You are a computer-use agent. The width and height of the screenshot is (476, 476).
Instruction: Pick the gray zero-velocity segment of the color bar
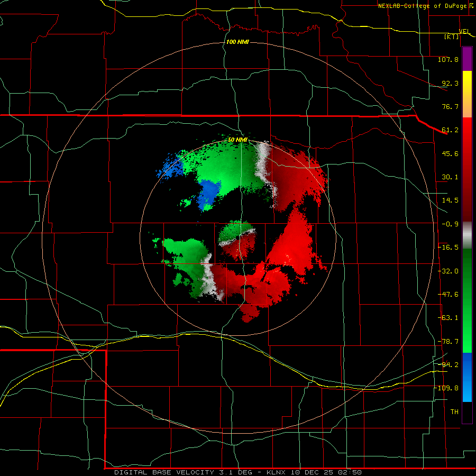pyautogui.click(x=467, y=235)
